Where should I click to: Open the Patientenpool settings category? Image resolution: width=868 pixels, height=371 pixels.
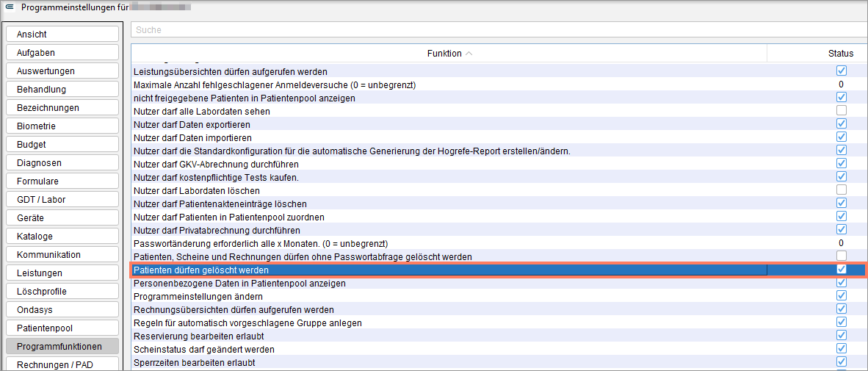(x=62, y=328)
